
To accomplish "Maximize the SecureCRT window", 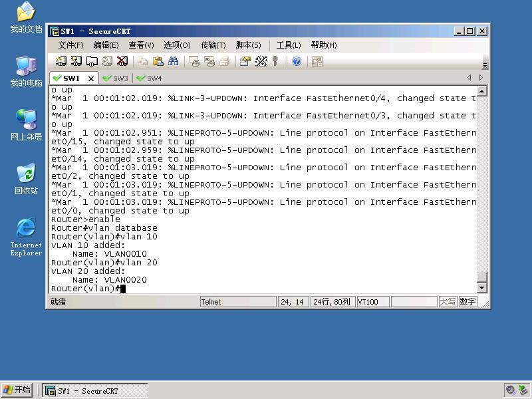I will (470, 31).
